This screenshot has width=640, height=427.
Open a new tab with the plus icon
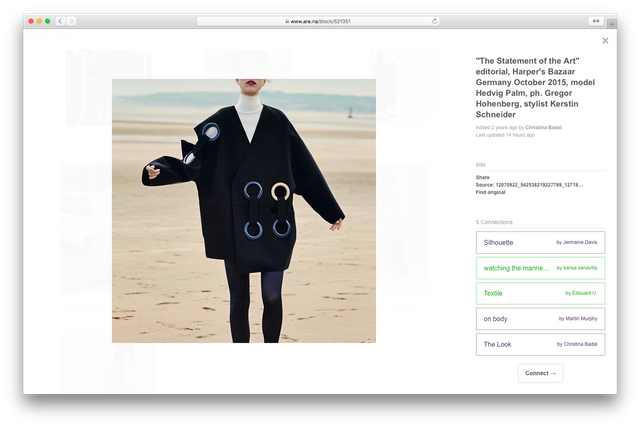(612, 24)
